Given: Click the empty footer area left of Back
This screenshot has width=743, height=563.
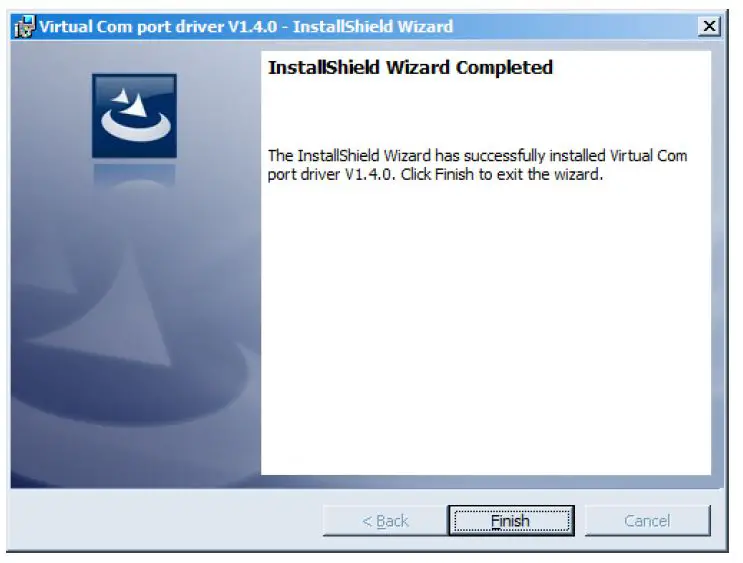Looking at the screenshot, I should click(166, 520).
